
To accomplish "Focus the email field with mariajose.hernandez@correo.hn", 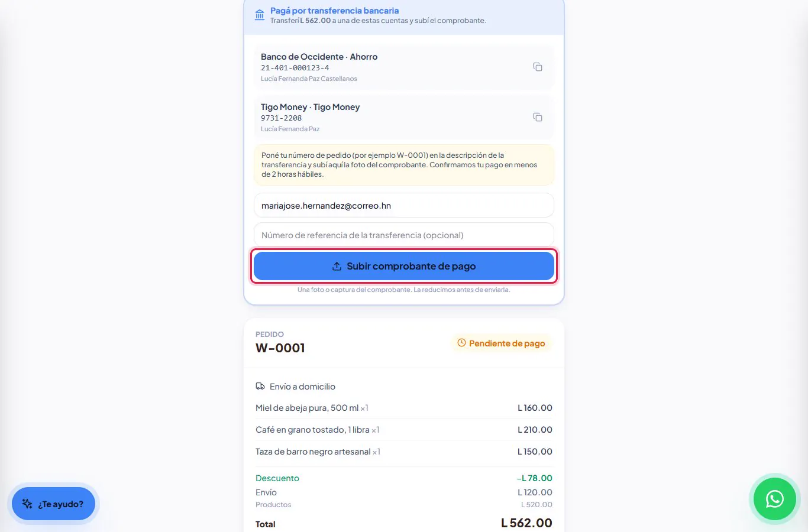I will tap(404, 206).
